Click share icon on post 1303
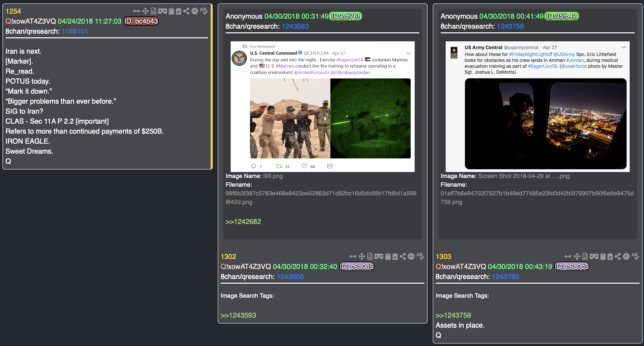Image resolution: width=644 pixels, height=346 pixels. (x=618, y=256)
